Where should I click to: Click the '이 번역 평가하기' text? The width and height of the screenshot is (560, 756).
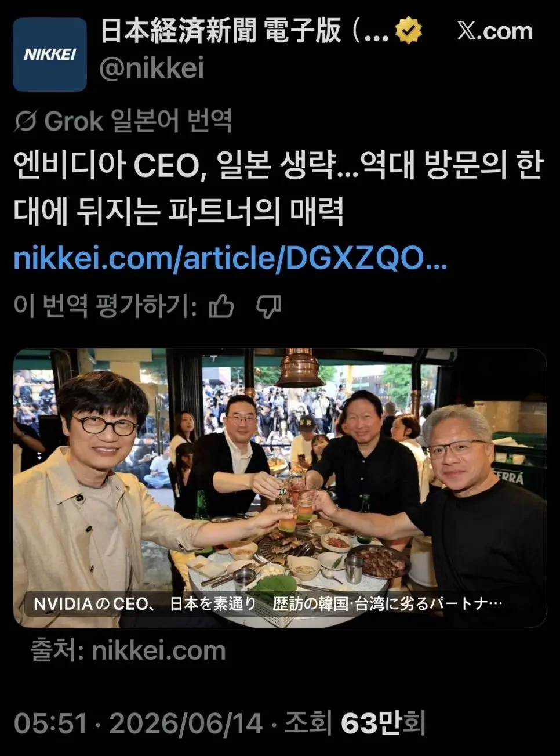click(x=105, y=306)
